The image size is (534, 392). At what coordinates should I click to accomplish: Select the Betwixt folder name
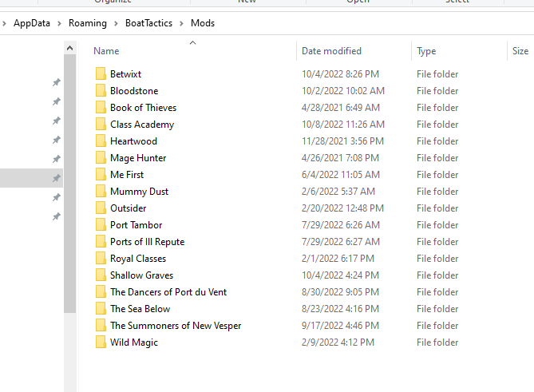coord(125,74)
